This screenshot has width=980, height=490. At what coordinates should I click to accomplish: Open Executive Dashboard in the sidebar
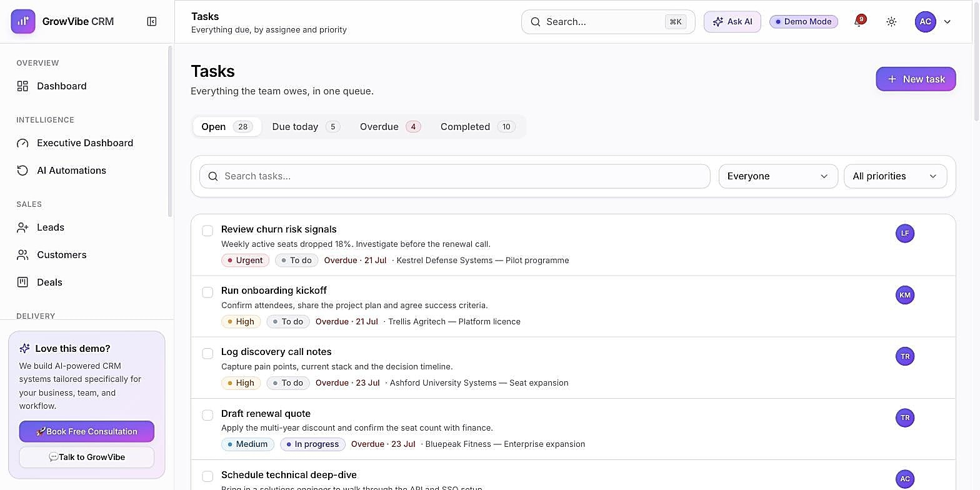[x=86, y=143]
